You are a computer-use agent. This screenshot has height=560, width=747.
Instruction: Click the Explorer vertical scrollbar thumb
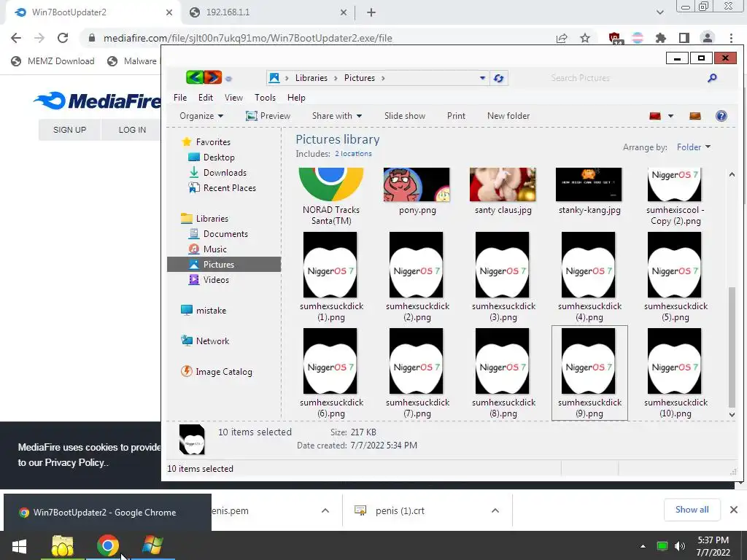click(x=732, y=346)
